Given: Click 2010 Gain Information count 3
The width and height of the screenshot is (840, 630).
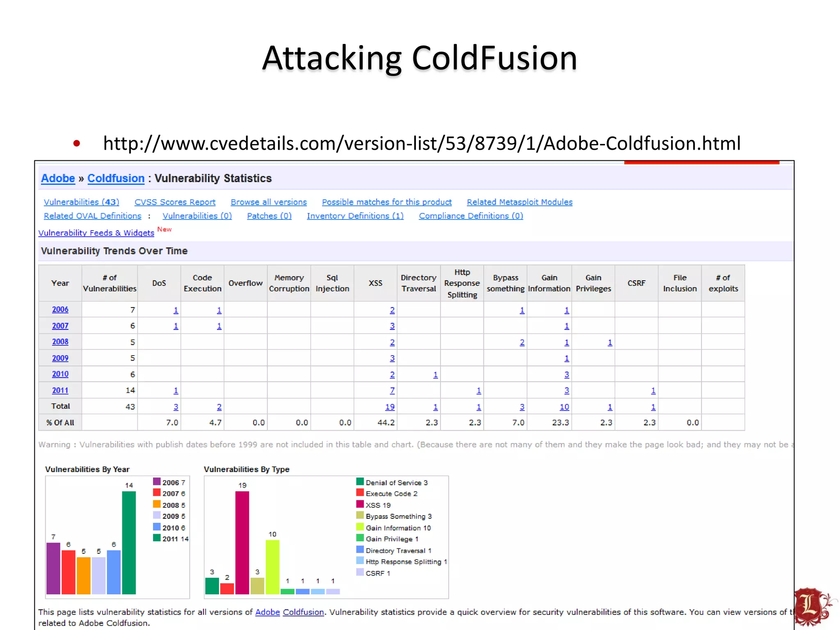Looking at the screenshot, I should pos(566,374).
